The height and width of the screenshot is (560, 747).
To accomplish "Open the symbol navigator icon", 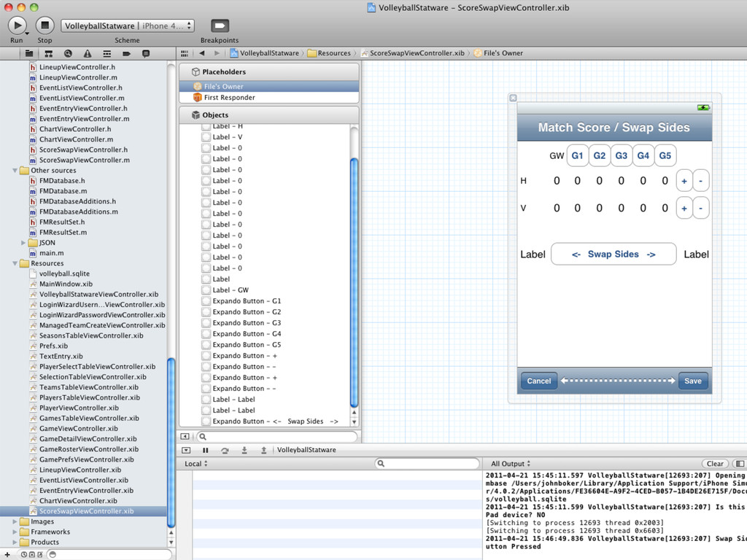I will tap(49, 53).
